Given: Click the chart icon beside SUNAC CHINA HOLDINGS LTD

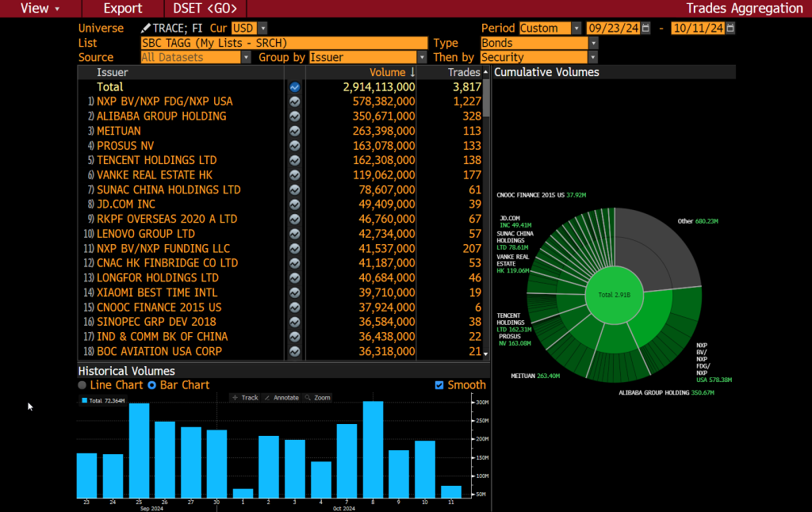Looking at the screenshot, I should pos(295,190).
